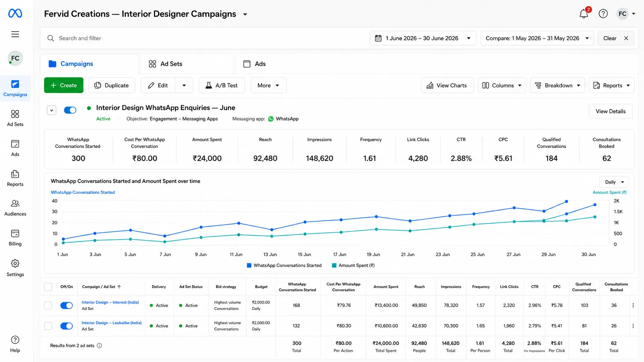Toggle off the Interest (India) ad set

67,305
